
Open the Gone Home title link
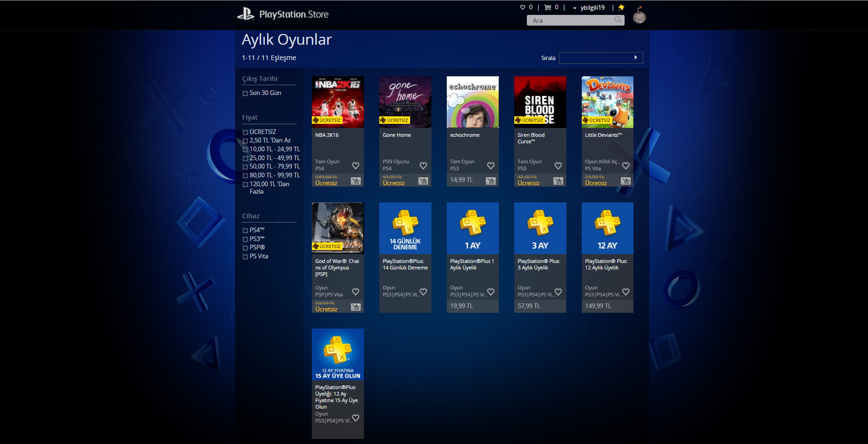tap(397, 135)
